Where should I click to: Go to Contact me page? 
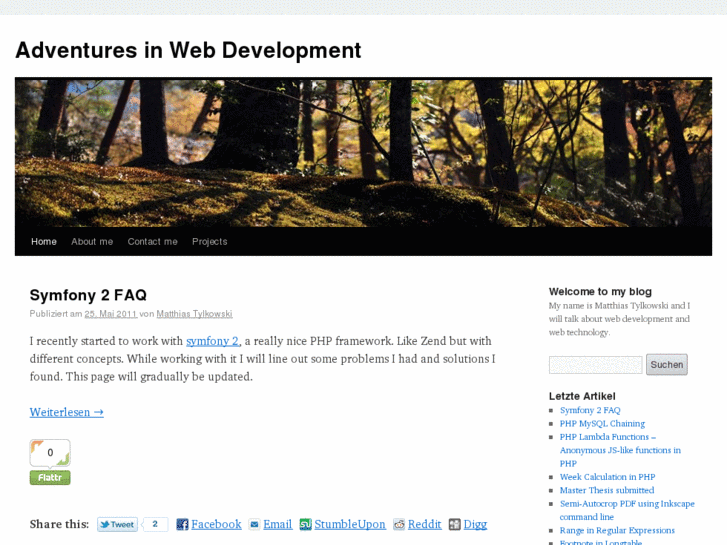tap(153, 241)
